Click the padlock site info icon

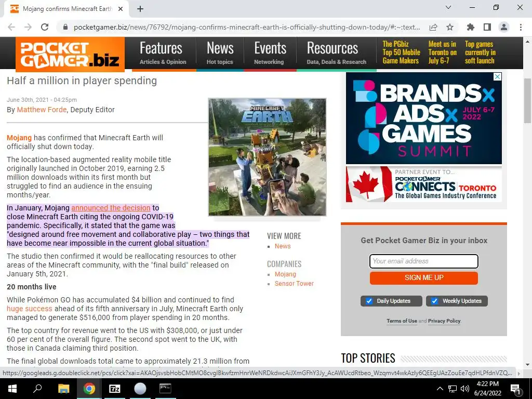point(65,27)
